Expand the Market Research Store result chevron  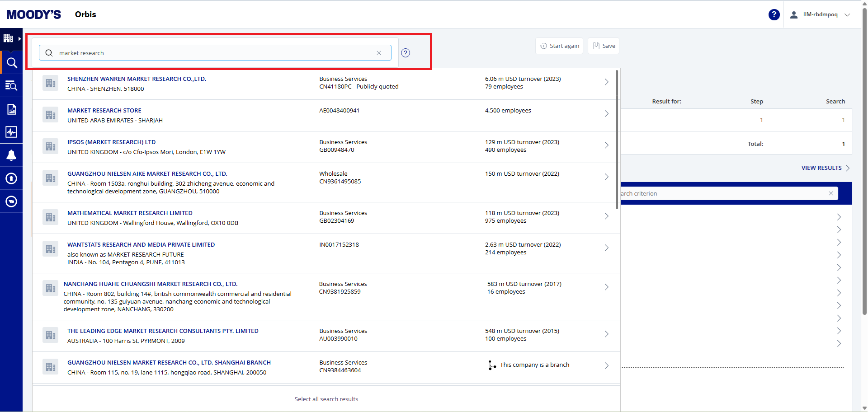pos(607,114)
